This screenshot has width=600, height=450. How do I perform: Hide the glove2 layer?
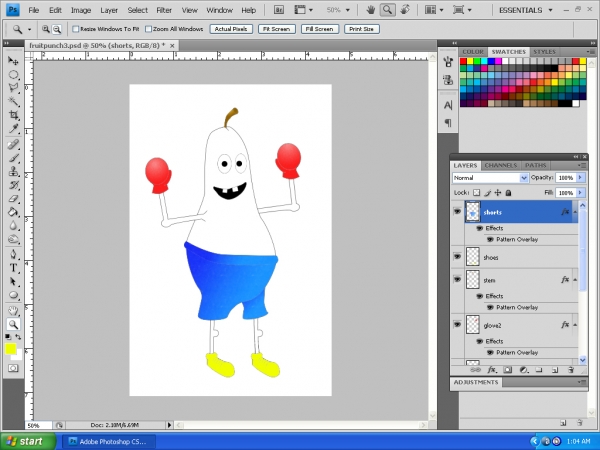pos(457,324)
